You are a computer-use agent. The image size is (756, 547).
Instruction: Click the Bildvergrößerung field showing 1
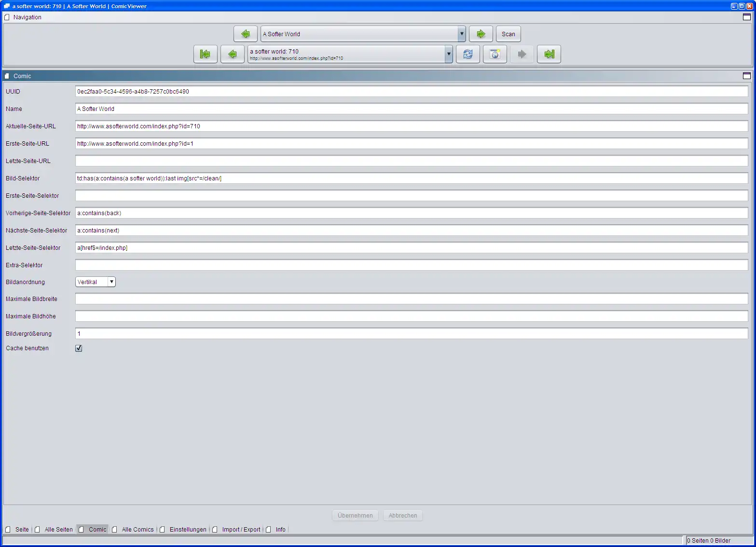click(412, 333)
